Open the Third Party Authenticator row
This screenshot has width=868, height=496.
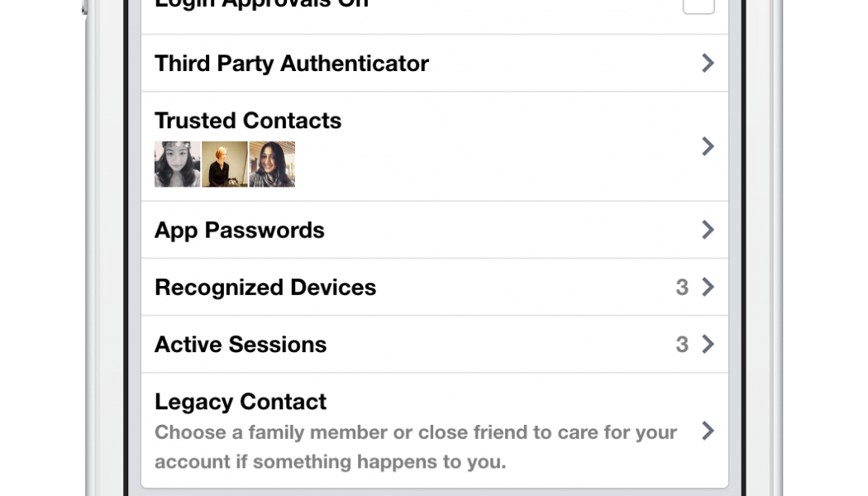tap(292, 64)
